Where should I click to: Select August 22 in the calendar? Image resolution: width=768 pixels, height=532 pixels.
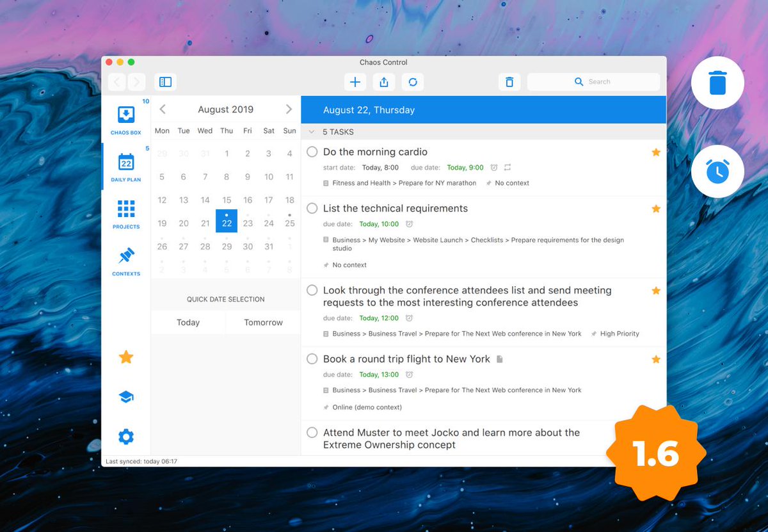pyautogui.click(x=227, y=222)
